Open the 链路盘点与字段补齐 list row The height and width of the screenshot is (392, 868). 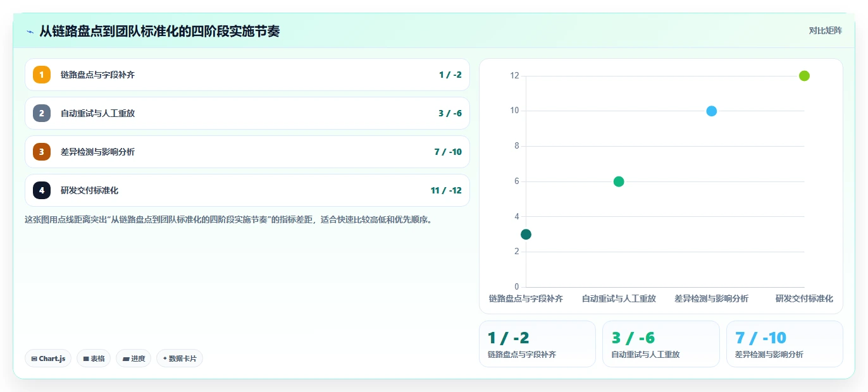click(247, 75)
